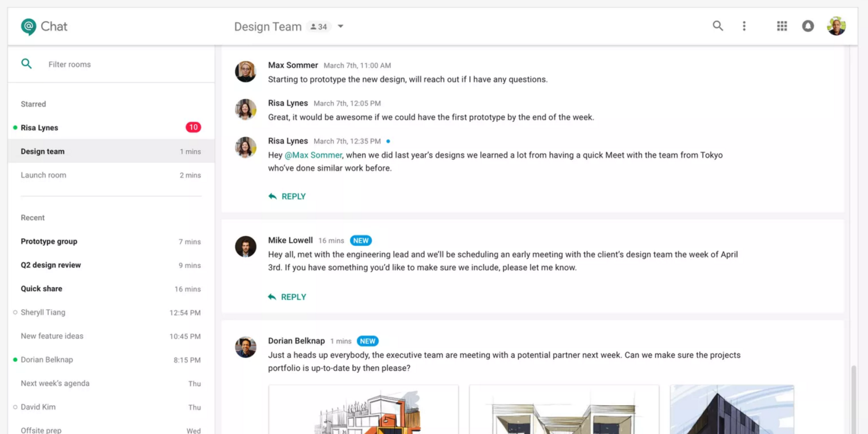The width and height of the screenshot is (868, 434).
Task: Open the Quick share room
Action: point(111,289)
